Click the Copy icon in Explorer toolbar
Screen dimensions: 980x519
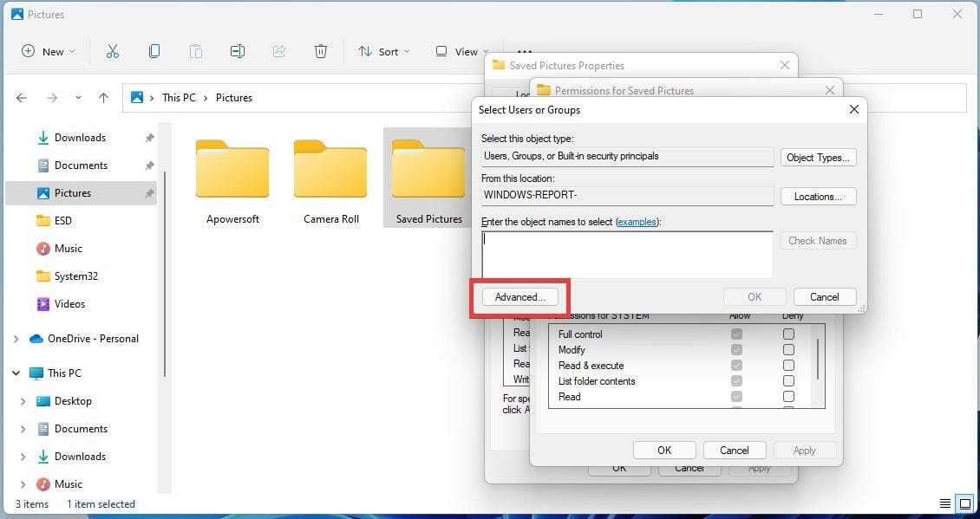154,51
